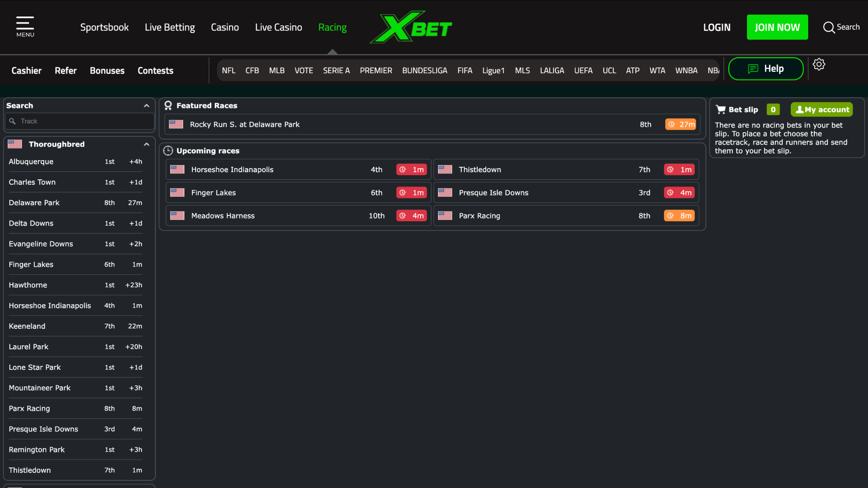Viewport: 868px width, 488px height.
Task: Click the Help chat bubble icon
Action: tap(753, 69)
